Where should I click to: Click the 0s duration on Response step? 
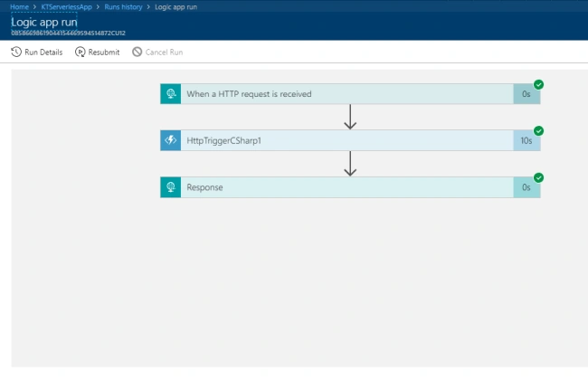click(x=526, y=187)
